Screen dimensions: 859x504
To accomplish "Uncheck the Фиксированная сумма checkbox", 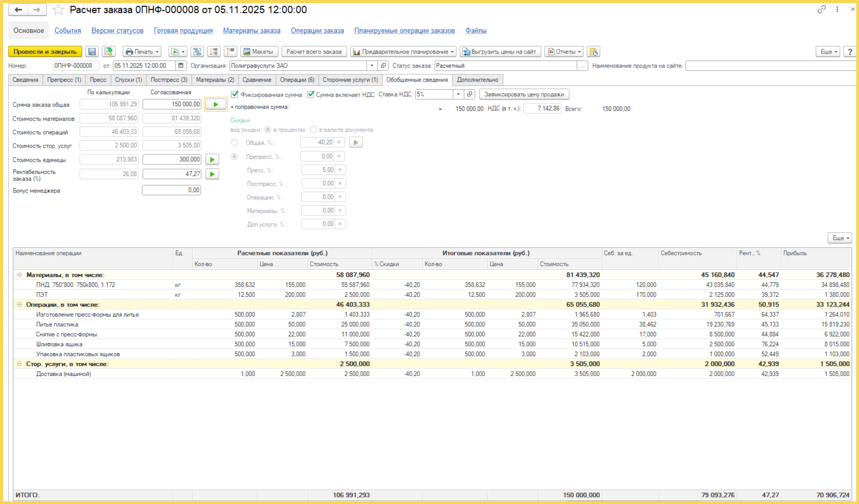I will coord(235,94).
